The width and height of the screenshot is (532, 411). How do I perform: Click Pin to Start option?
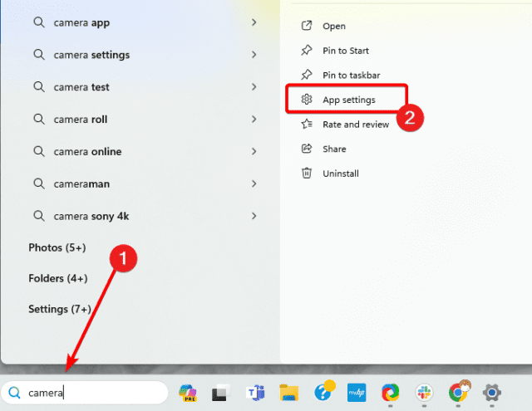tap(346, 51)
